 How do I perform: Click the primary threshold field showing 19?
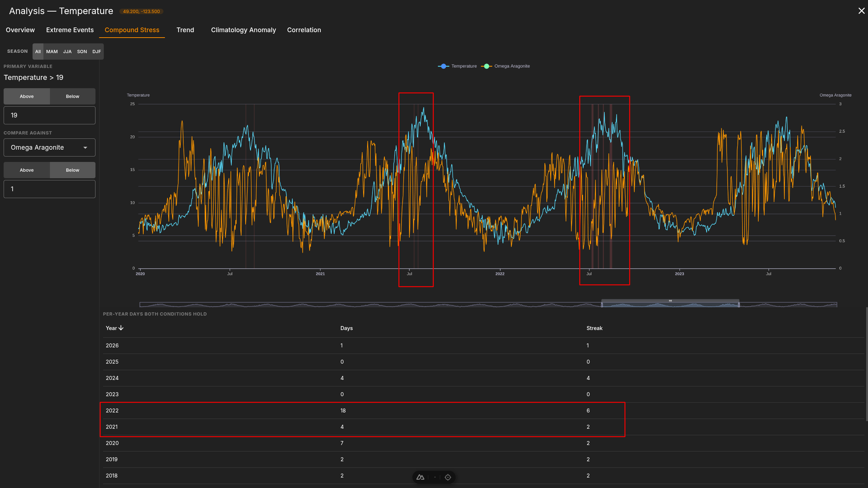tap(50, 115)
